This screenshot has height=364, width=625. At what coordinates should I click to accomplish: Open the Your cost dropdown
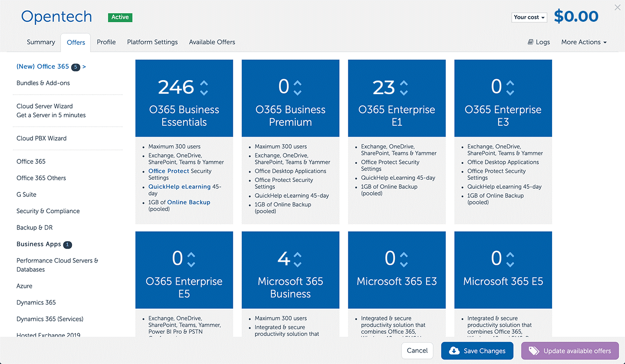click(x=529, y=17)
